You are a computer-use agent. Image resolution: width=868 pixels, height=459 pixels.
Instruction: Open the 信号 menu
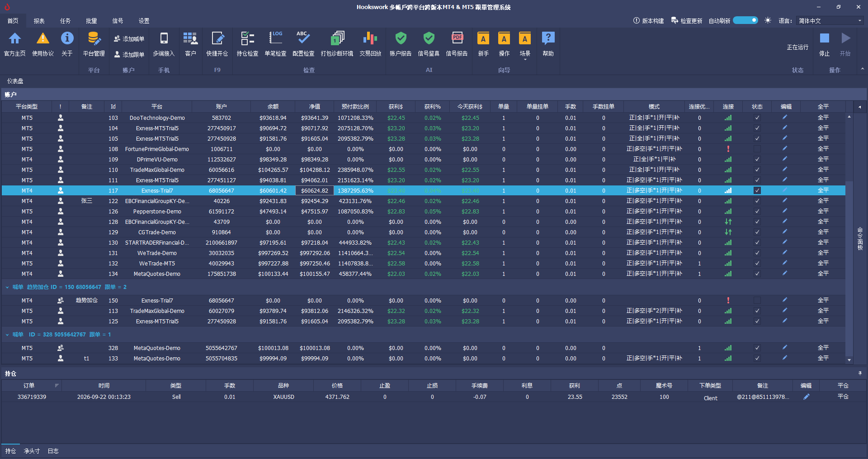pyautogui.click(x=118, y=21)
